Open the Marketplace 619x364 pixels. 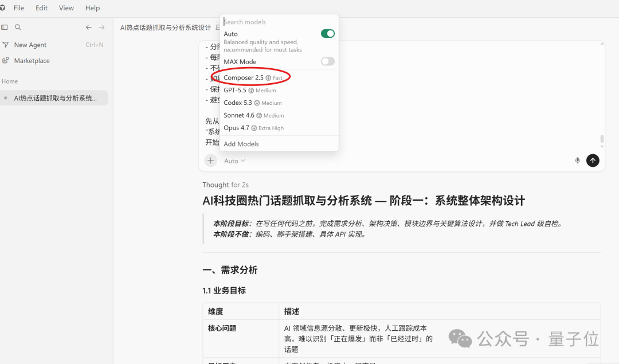(x=32, y=61)
